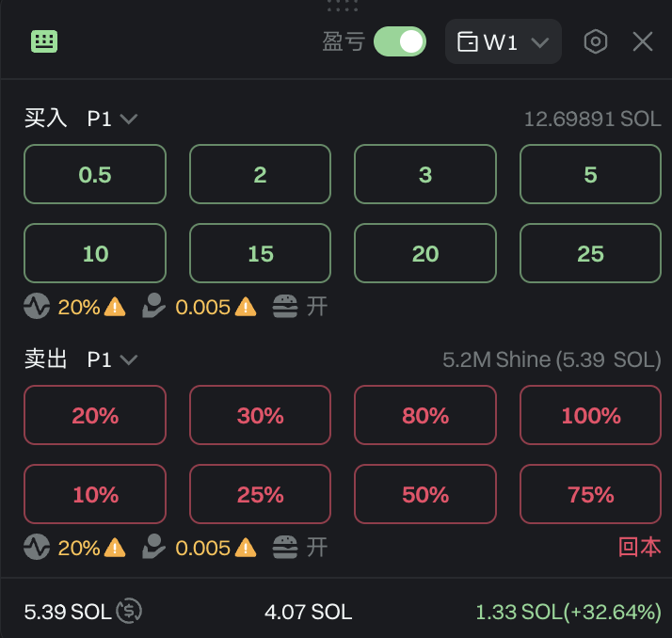Close the trading panel with X

(643, 41)
